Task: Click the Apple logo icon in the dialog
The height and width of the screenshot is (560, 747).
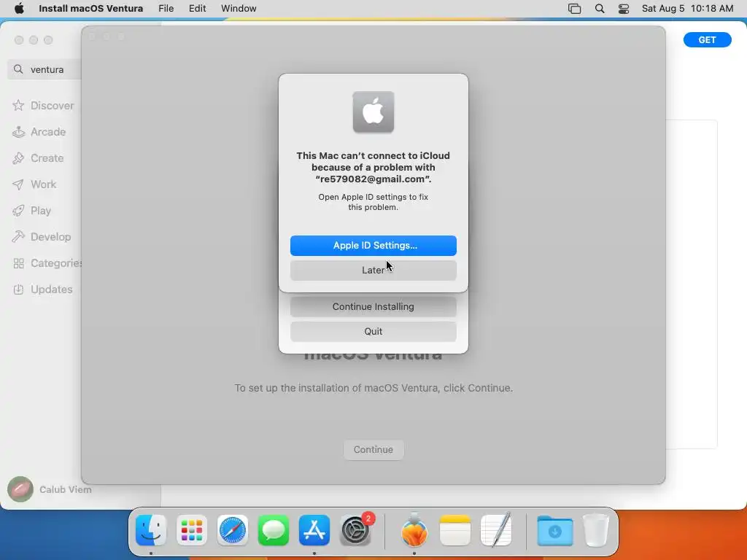Action: click(x=373, y=112)
